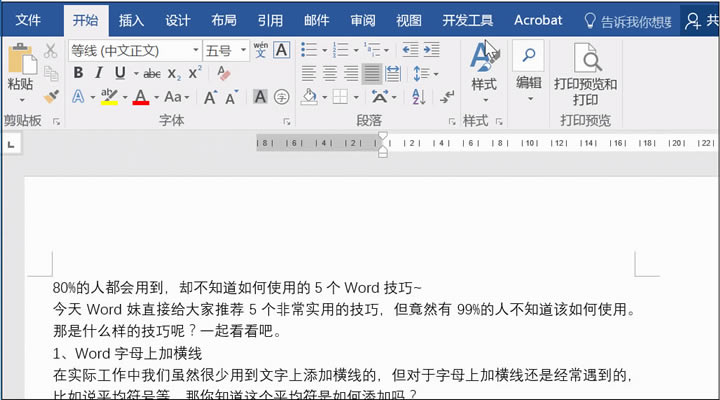Sort text A to Z

click(x=419, y=96)
